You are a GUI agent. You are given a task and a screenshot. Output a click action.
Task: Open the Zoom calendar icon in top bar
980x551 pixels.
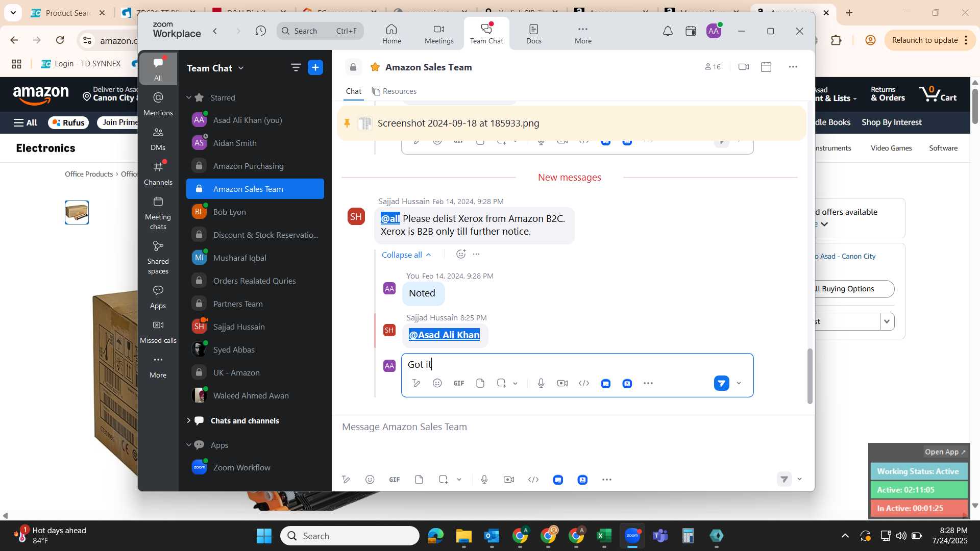(x=691, y=31)
